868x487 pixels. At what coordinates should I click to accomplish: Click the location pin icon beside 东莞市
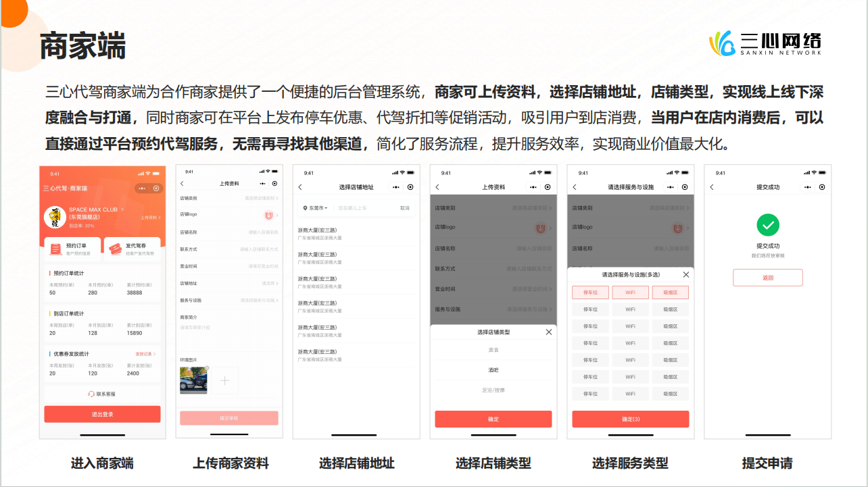coord(306,207)
